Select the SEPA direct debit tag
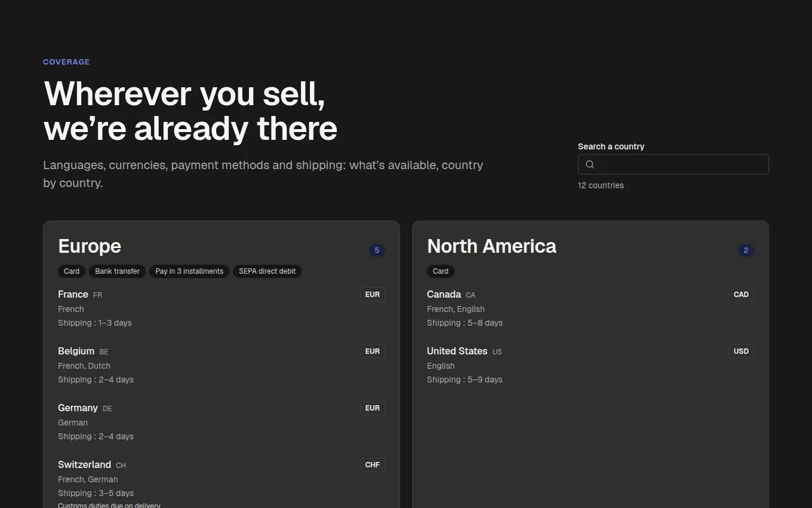Image resolution: width=812 pixels, height=508 pixels. coord(267,271)
